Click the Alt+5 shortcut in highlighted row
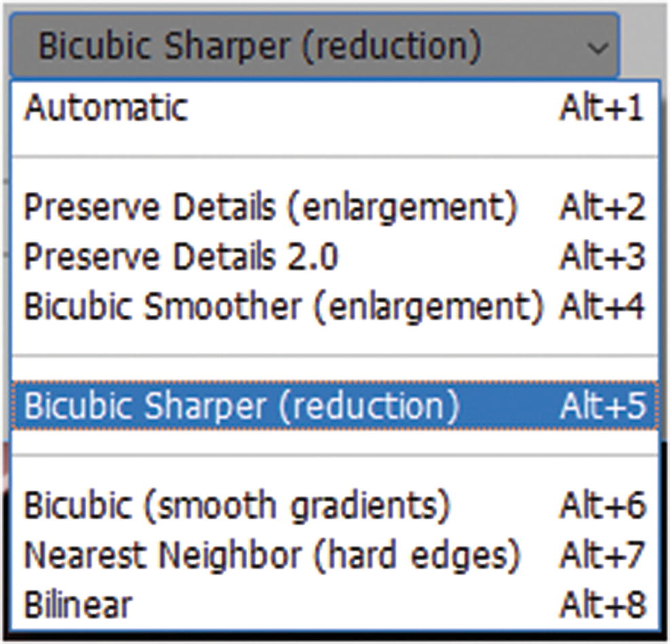This screenshot has width=670, height=644. pos(601,406)
